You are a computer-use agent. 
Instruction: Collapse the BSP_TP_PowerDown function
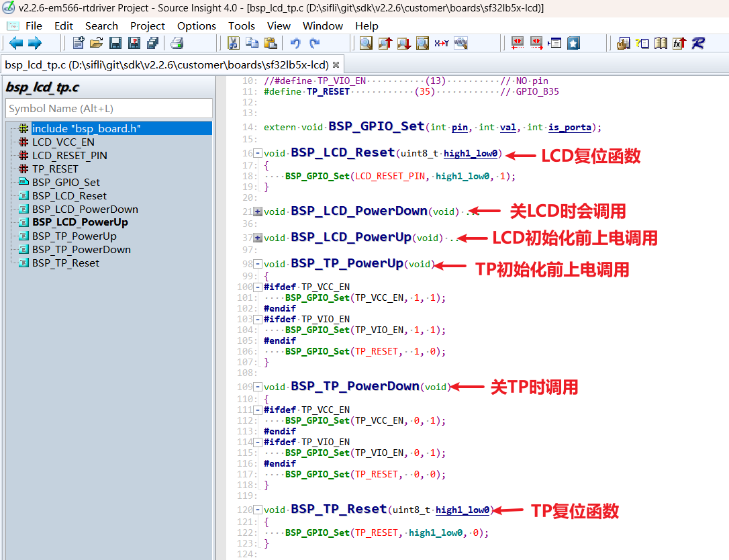(258, 387)
